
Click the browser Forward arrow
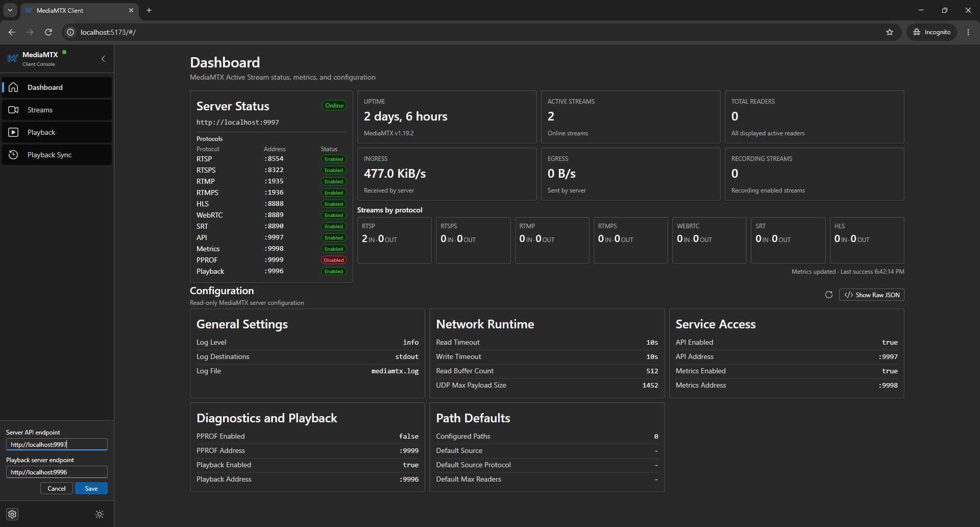tap(30, 32)
